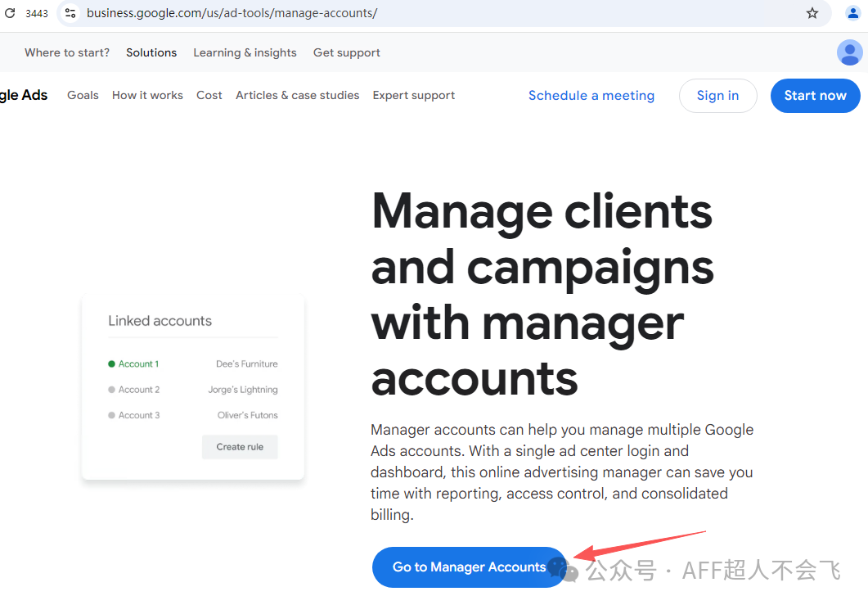Reload the page with the refresh icon
This screenshot has width=868, height=605.
pos(10,13)
